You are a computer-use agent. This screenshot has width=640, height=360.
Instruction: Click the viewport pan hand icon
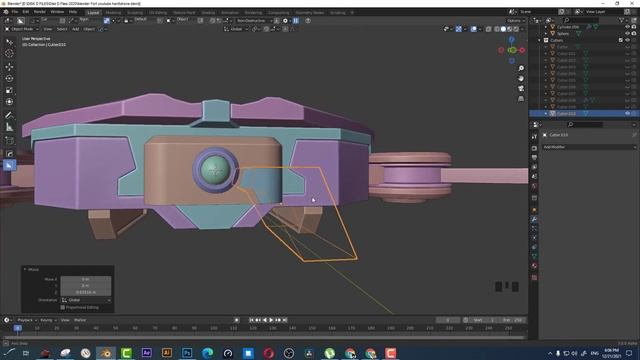(x=521, y=78)
